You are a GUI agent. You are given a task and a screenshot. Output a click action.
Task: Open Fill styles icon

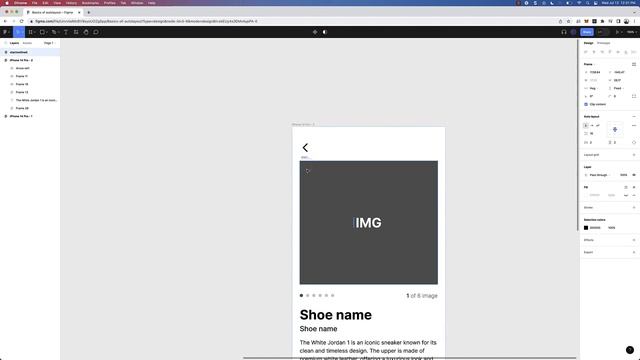[626, 187]
